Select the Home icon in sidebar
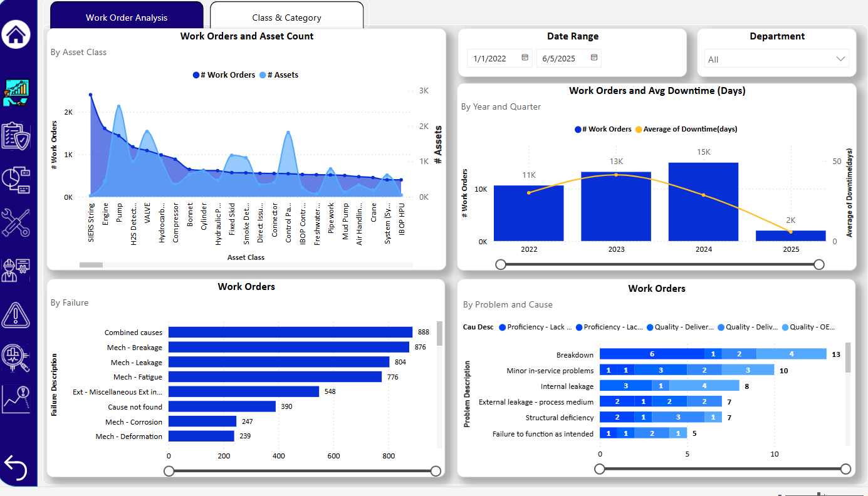868x496 pixels. coord(17,34)
